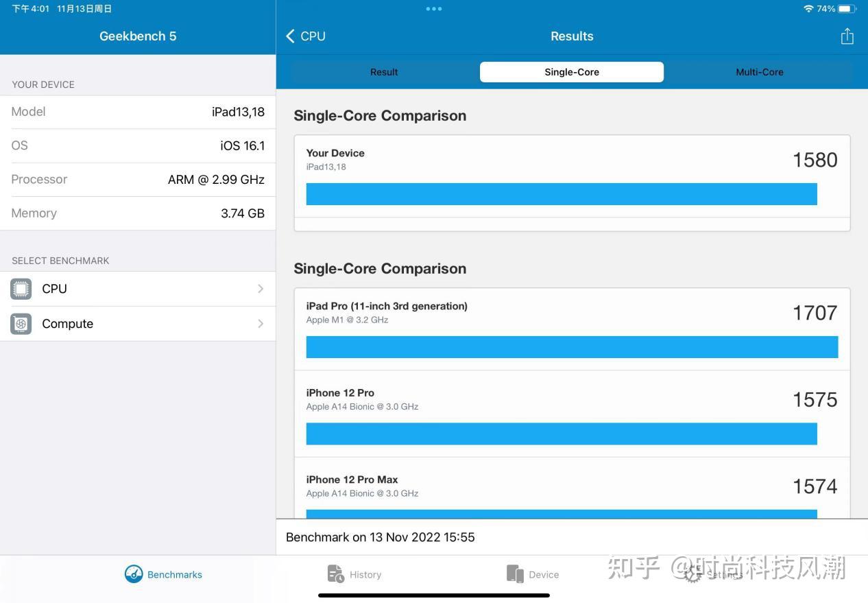The image size is (868, 603).
Task: Open the History section icon
Action: [x=335, y=574]
